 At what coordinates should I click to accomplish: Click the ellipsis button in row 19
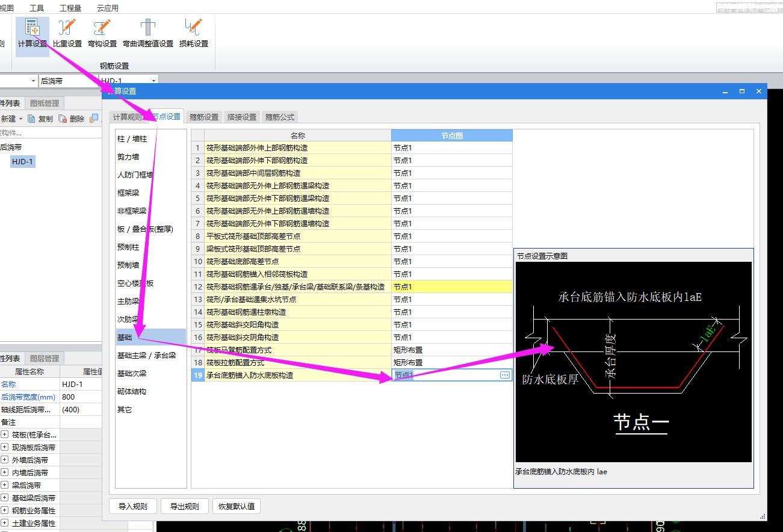(505, 375)
